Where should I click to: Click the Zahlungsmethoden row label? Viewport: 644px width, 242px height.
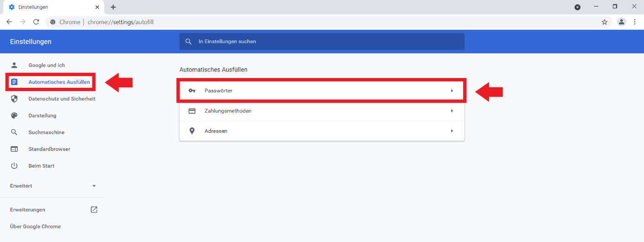tap(228, 111)
